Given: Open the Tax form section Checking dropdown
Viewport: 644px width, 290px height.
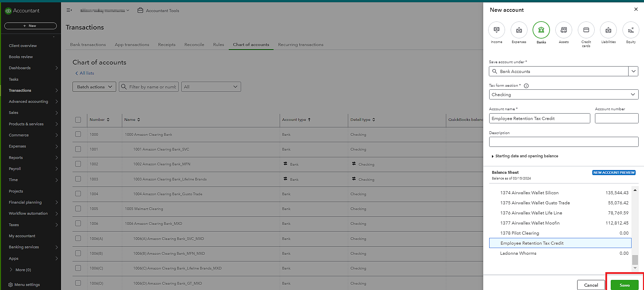Looking at the screenshot, I should pyautogui.click(x=563, y=94).
